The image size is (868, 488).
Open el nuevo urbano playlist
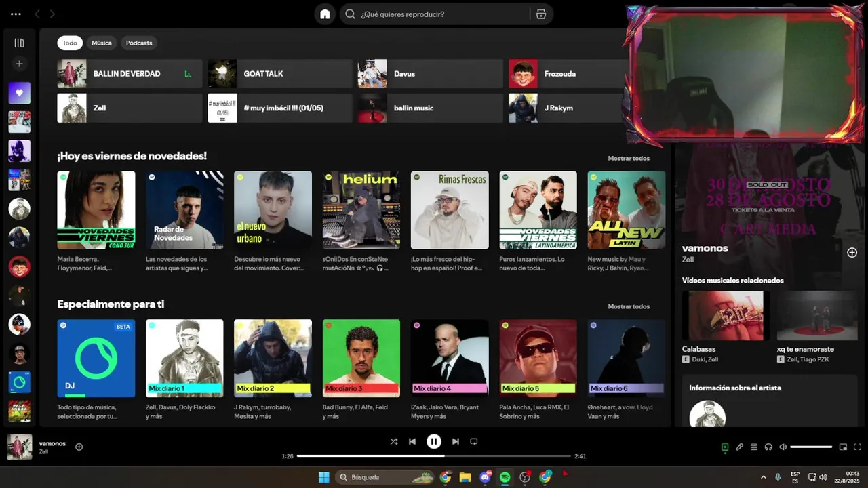coord(273,210)
